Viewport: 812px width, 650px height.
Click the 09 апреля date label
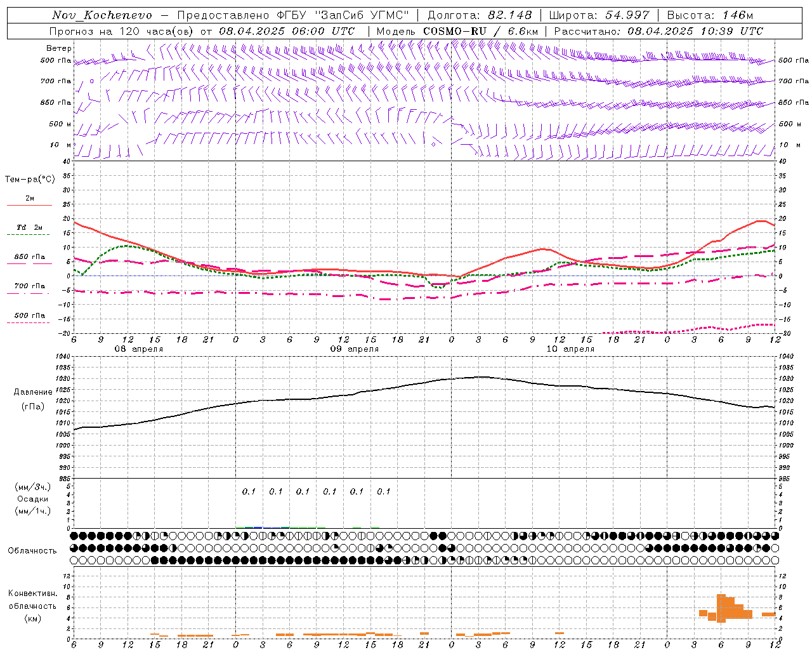pos(354,349)
